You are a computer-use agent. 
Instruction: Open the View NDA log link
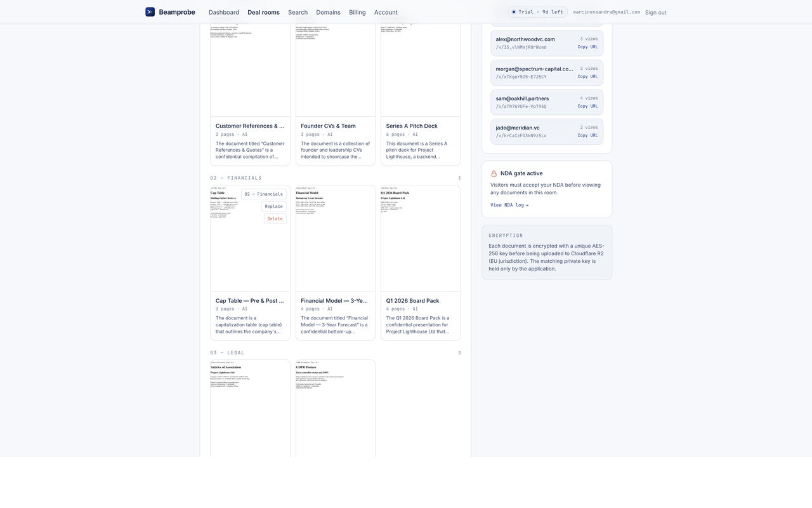tap(509, 205)
